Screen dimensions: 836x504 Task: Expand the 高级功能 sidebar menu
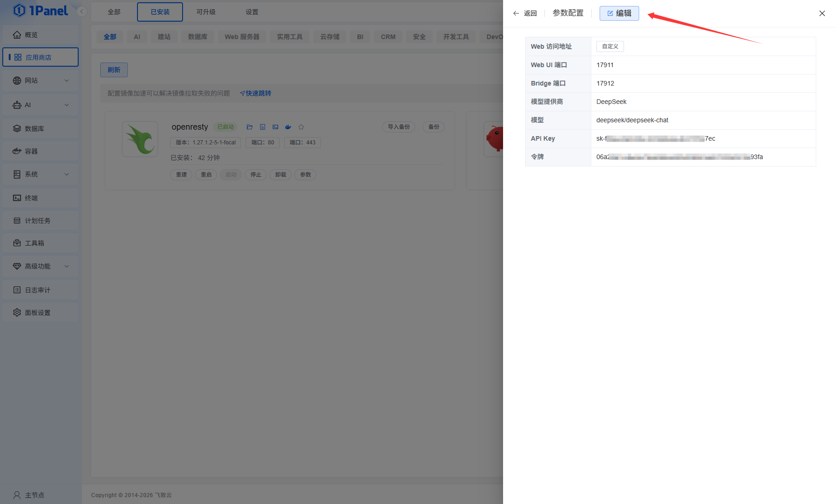[40, 266]
